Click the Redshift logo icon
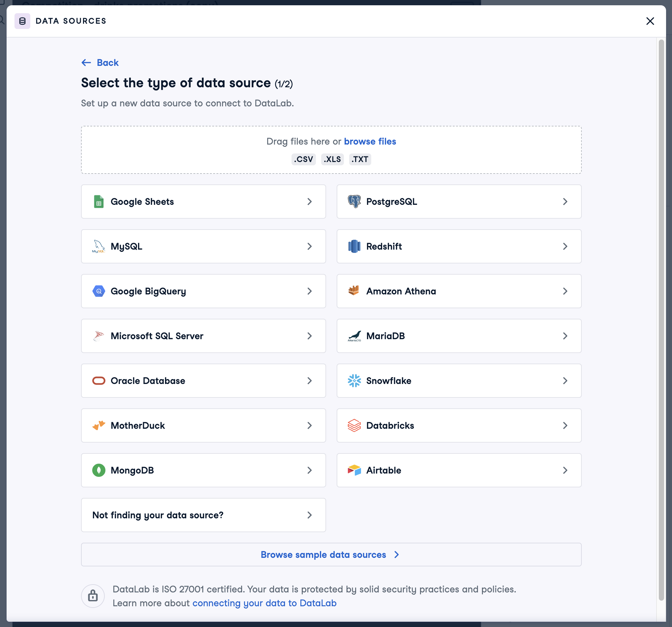Screen dimensions: 672x627 [x=354, y=246]
